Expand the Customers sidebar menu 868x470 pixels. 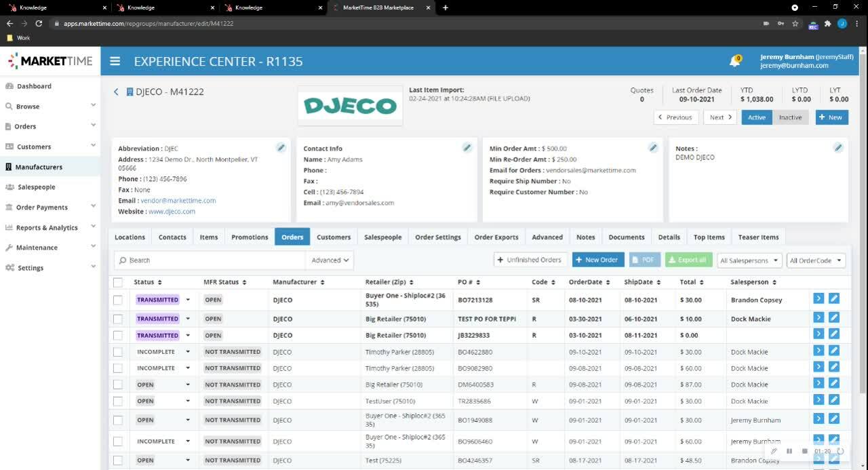pos(50,146)
